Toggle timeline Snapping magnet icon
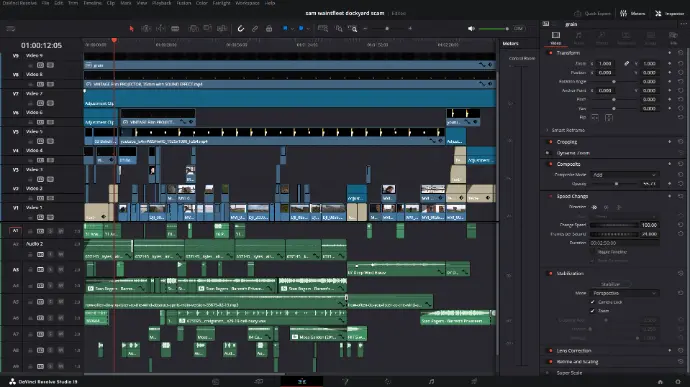 241,29
